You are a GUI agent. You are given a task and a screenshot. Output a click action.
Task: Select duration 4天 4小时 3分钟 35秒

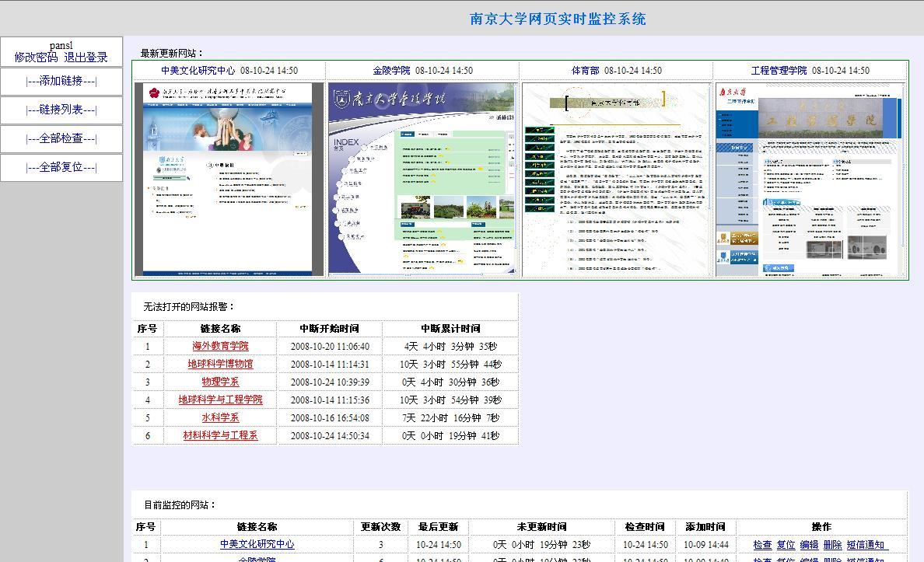451,347
